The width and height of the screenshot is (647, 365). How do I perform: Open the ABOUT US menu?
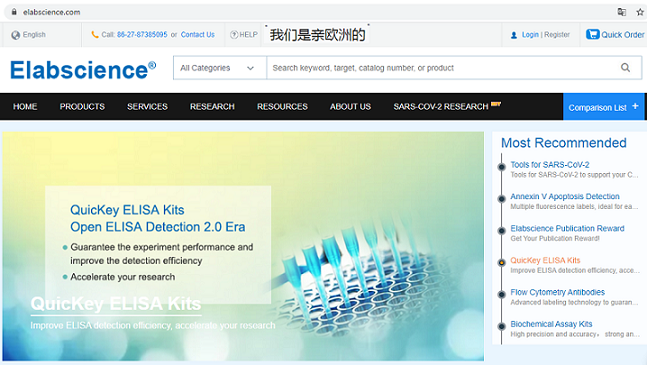click(x=350, y=106)
